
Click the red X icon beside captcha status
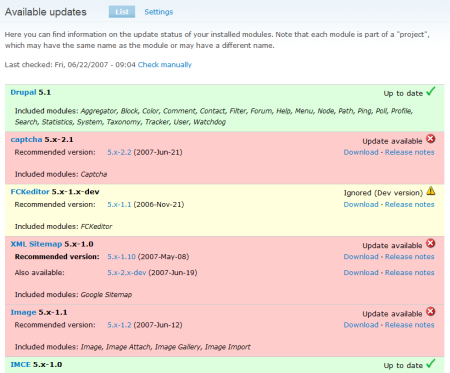pyautogui.click(x=431, y=139)
